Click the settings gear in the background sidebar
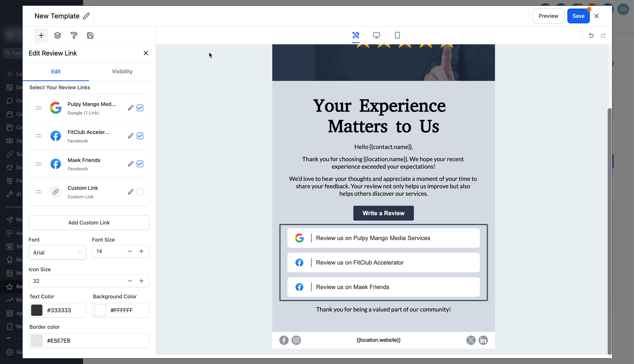Screen dimensions: 634x364 pyautogui.click(x=10, y=352)
